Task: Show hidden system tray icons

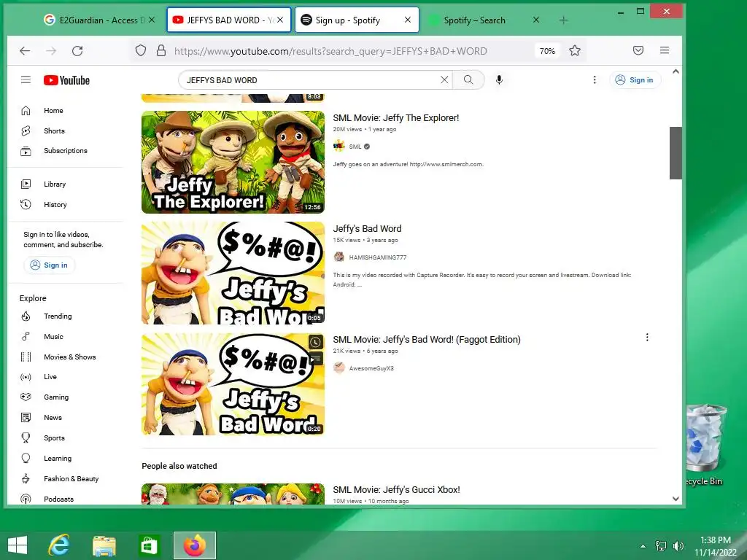Action: click(643, 546)
